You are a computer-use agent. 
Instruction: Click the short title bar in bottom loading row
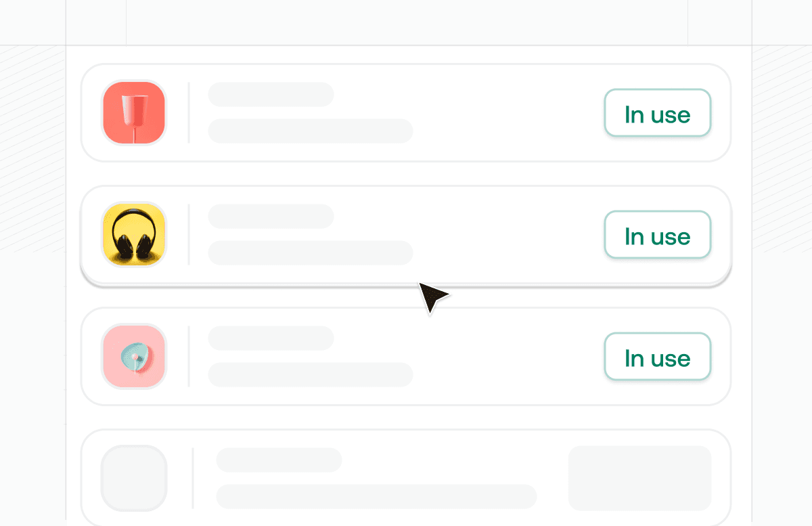(x=279, y=460)
